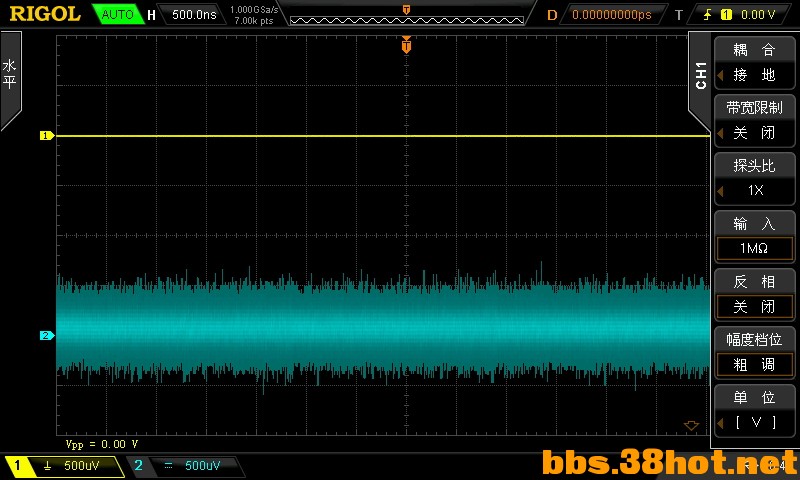The height and width of the screenshot is (480, 800).
Task: Click the trigger source channel 1 badge
Action: pyautogui.click(x=726, y=15)
